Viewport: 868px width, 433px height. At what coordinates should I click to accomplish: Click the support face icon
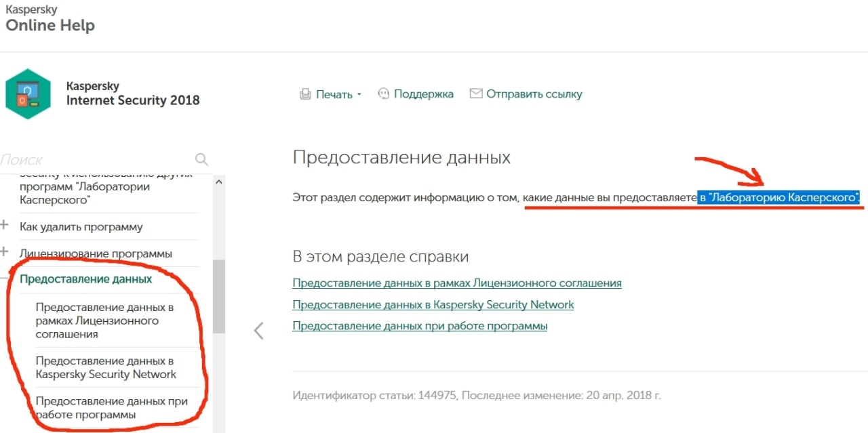pyautogui.click(x=384, y=94)
